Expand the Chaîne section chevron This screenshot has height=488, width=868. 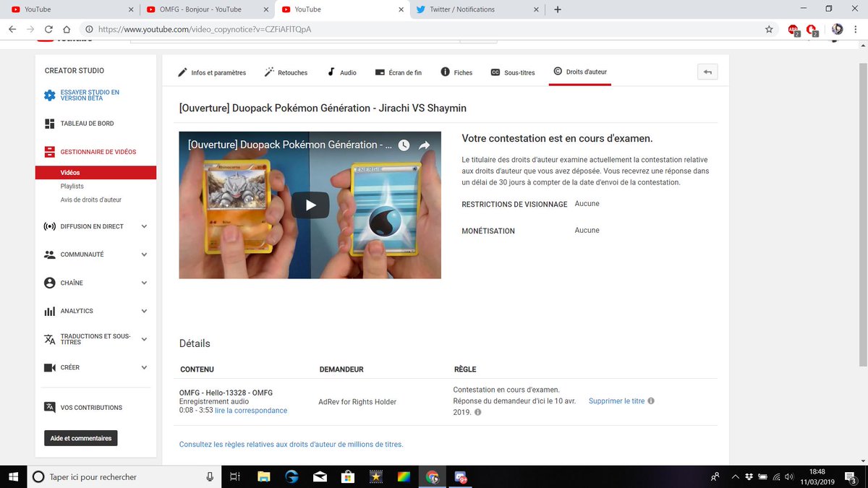pyautogui.click(x=144, y=283)
